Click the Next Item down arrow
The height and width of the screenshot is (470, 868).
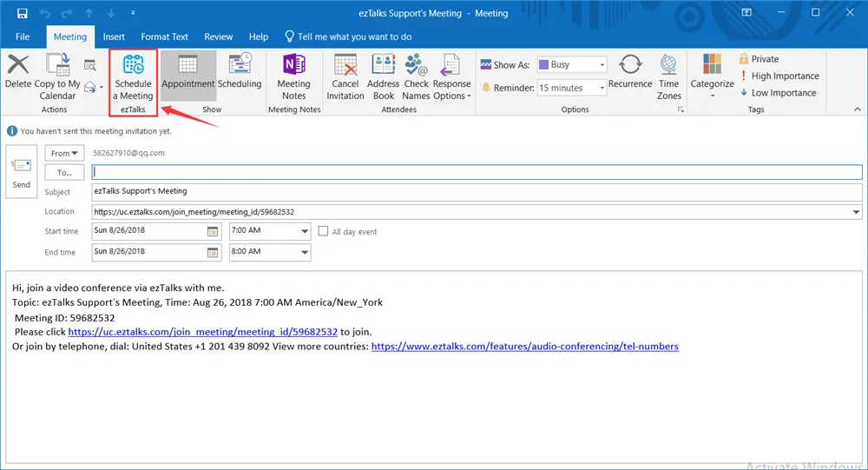point(111,13)
